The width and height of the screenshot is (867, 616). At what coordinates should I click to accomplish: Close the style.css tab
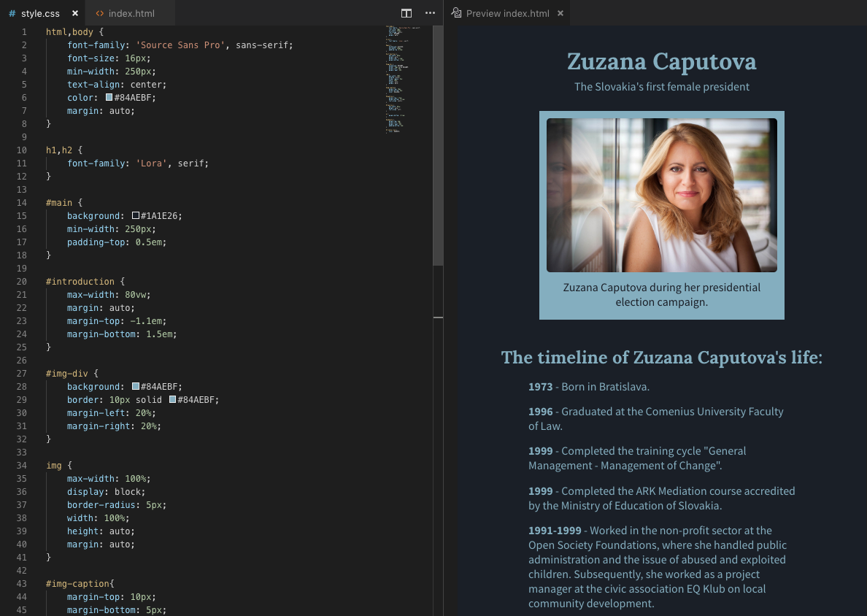click(x=75, y=12)
